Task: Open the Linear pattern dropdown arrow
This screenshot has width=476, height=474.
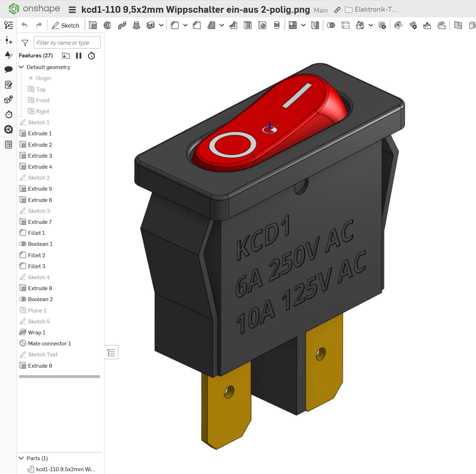Action: (303, 25)
